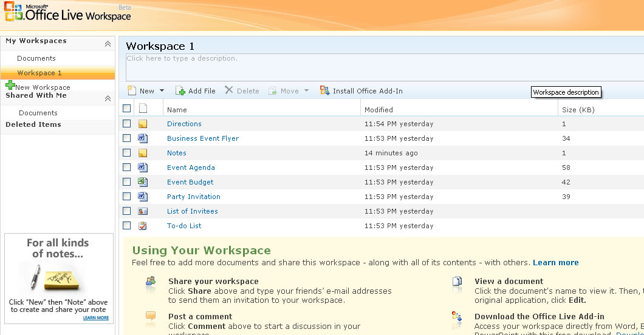This screenshot has height=335, width=644.
Task: Open Deleted Items in the sidebar
Action: pyautogui.click(x=33, y=124)
